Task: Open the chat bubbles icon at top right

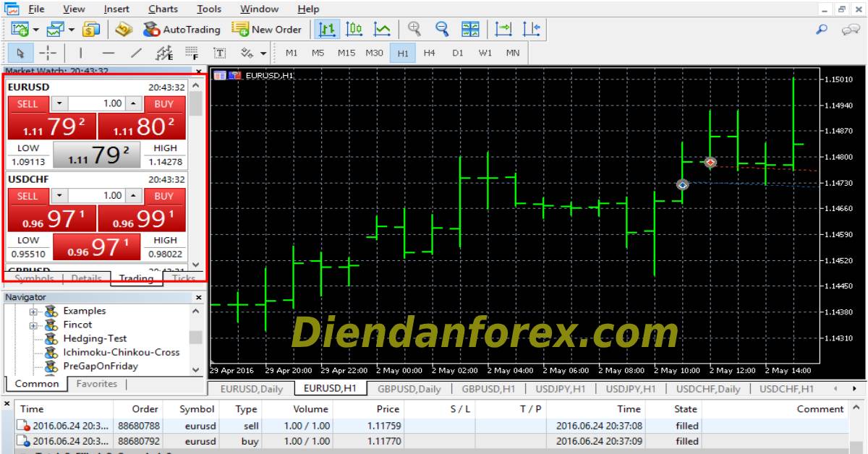Action: click(850, 30)
